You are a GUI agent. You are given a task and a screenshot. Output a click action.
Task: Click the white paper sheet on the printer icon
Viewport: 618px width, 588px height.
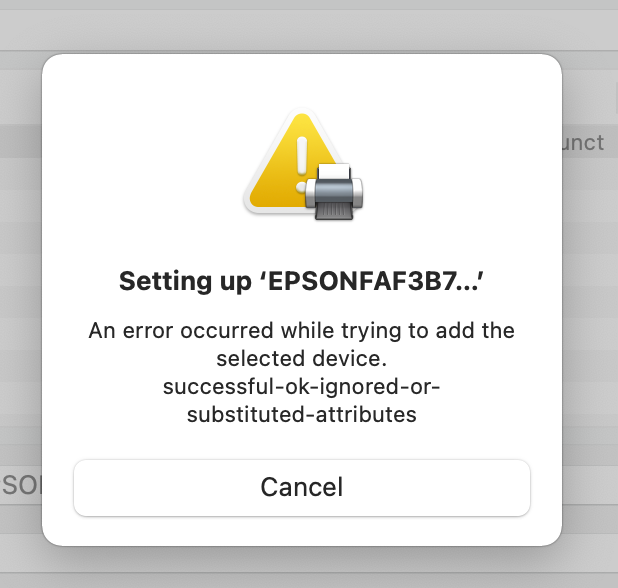(x=334, y=171)
